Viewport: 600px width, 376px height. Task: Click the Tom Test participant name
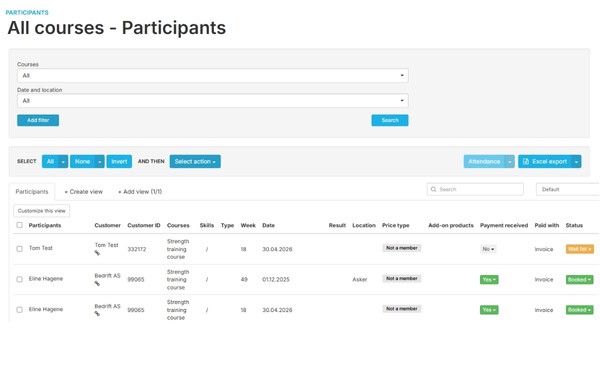coord(41,248)
